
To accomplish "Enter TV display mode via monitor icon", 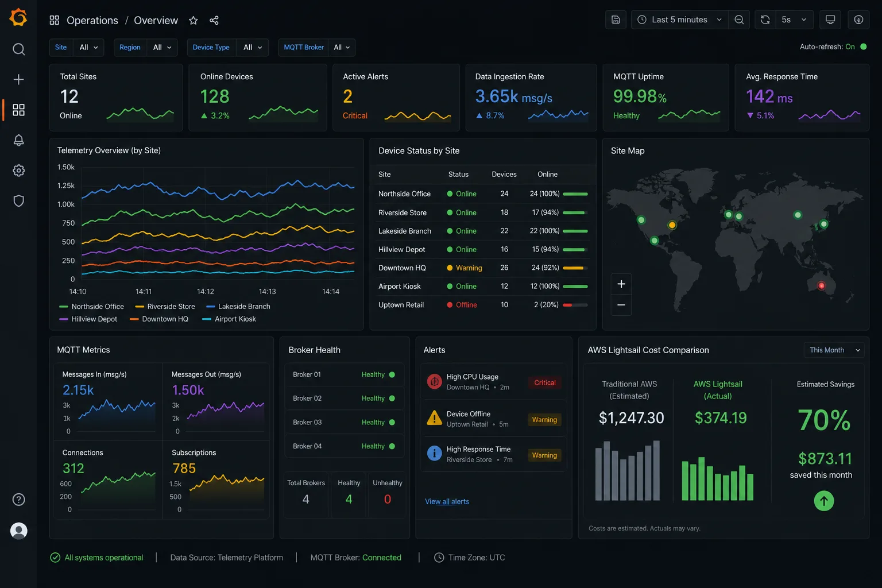I will [830, 20].
